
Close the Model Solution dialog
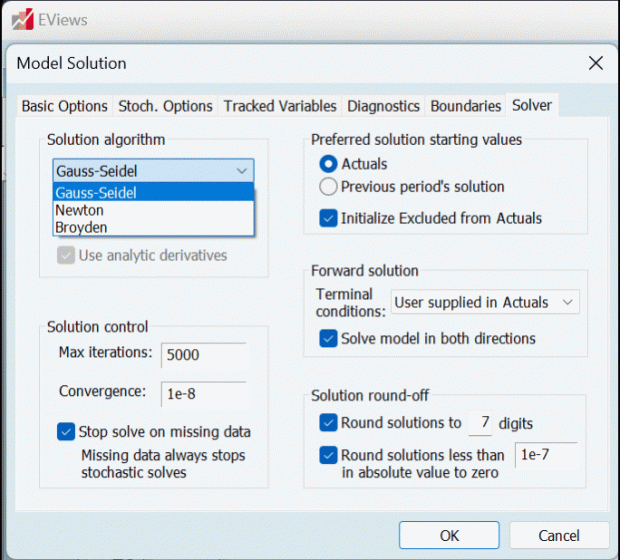595,63
